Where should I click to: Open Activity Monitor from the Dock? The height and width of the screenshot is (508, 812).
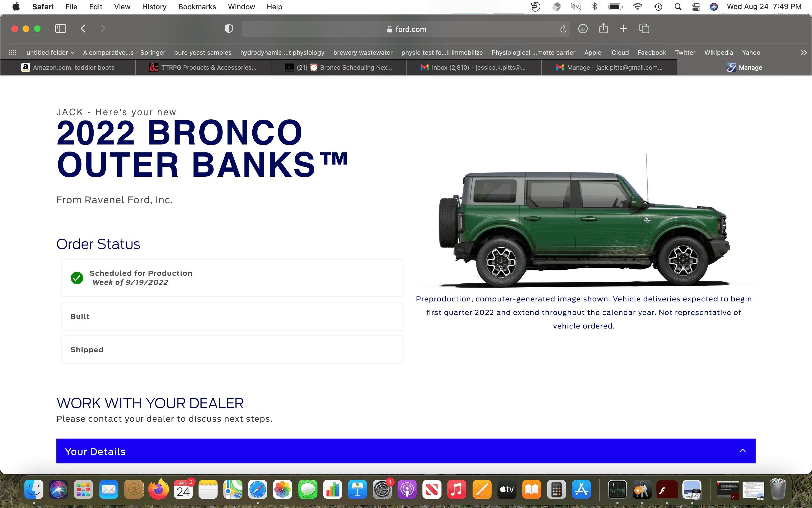(x=617, y=489)
